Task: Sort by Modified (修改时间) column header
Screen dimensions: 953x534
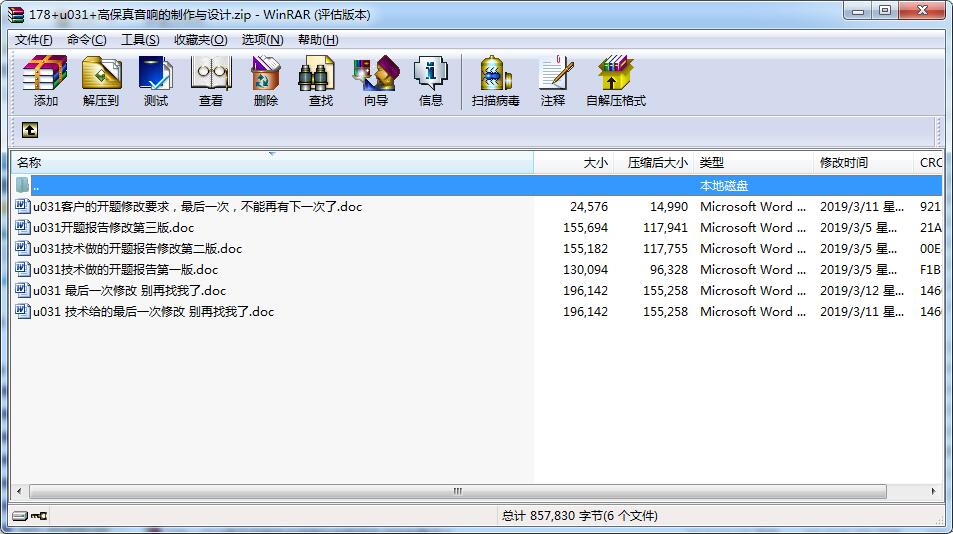Action: (x=863, y=163)
